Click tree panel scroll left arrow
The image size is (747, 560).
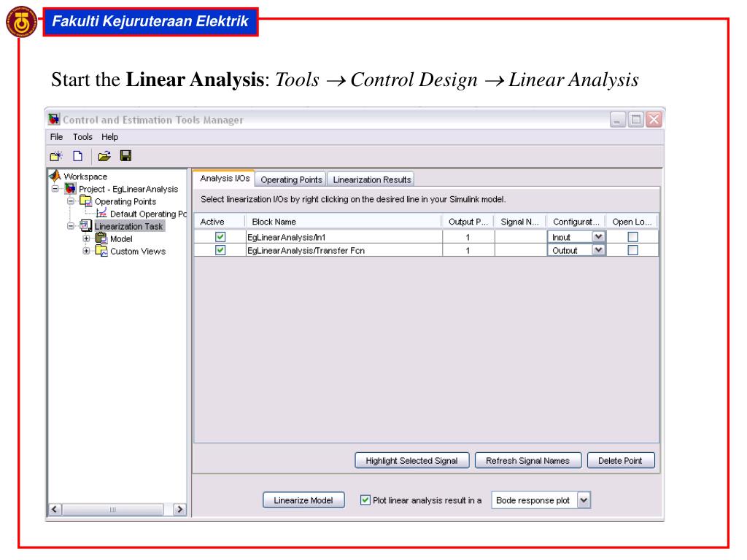tap(55, 509)
